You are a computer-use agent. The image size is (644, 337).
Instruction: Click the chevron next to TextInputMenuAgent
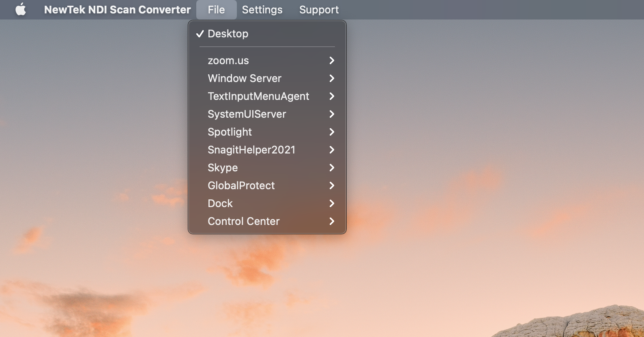[331, 96]
